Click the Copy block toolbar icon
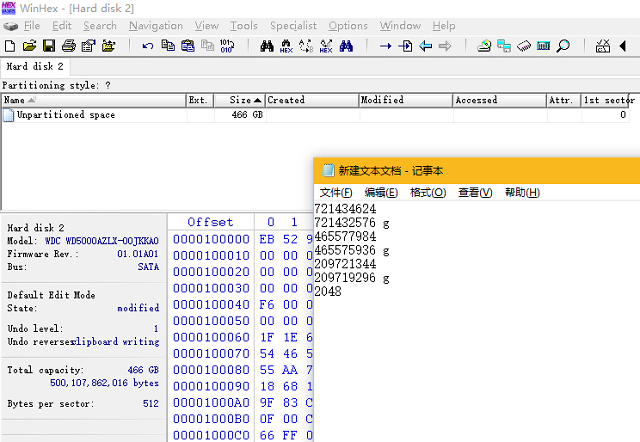Screen dimensions: 640x442 coord(168,45)
